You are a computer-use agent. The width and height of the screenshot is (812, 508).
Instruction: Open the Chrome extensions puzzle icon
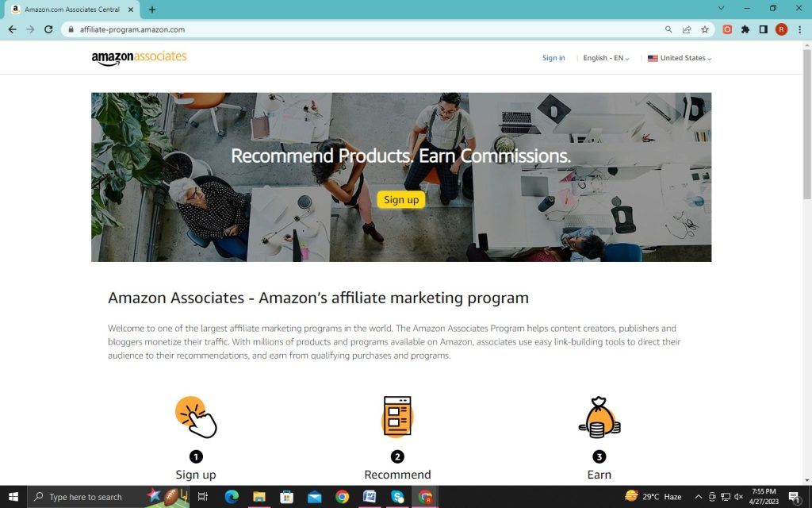745,29
